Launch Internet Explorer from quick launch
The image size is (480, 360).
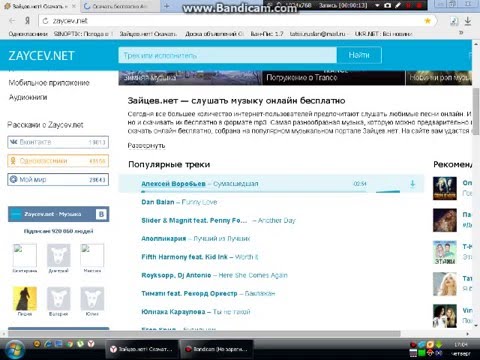pyautogui.click(x=48, y=344)
